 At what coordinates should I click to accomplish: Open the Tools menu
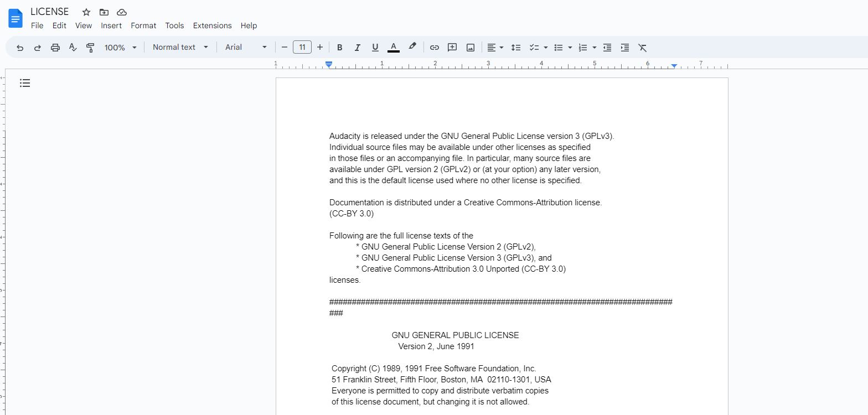pos(174,25)
